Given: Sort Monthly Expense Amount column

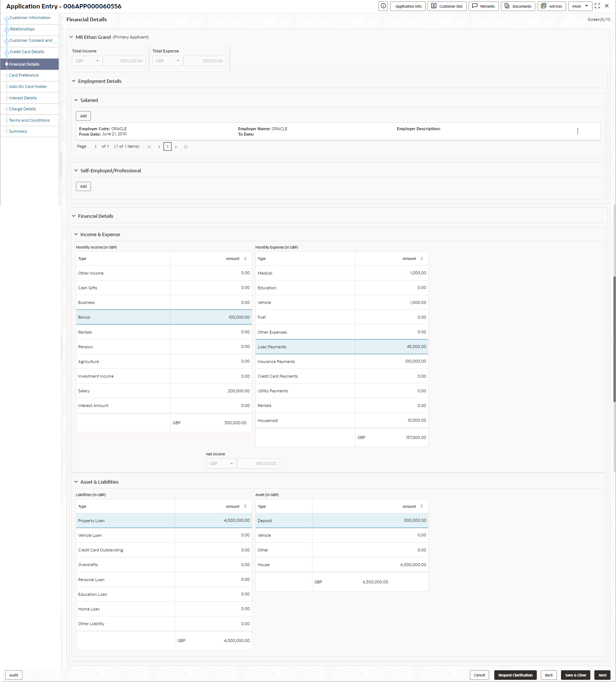Looking at the screenshot, I should pos(422,259).
